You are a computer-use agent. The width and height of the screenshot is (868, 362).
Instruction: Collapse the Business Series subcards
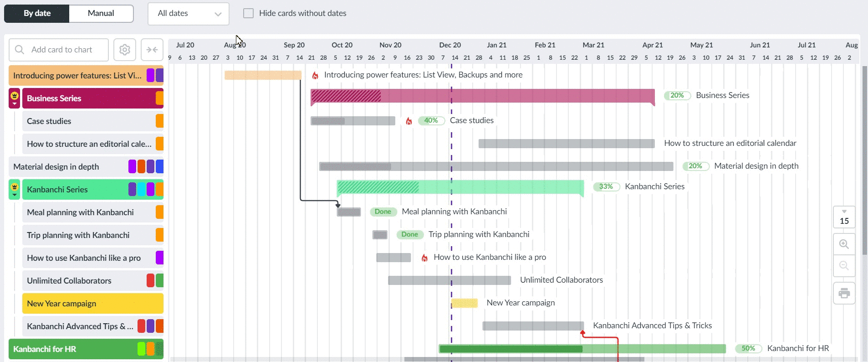click(15, 104)
